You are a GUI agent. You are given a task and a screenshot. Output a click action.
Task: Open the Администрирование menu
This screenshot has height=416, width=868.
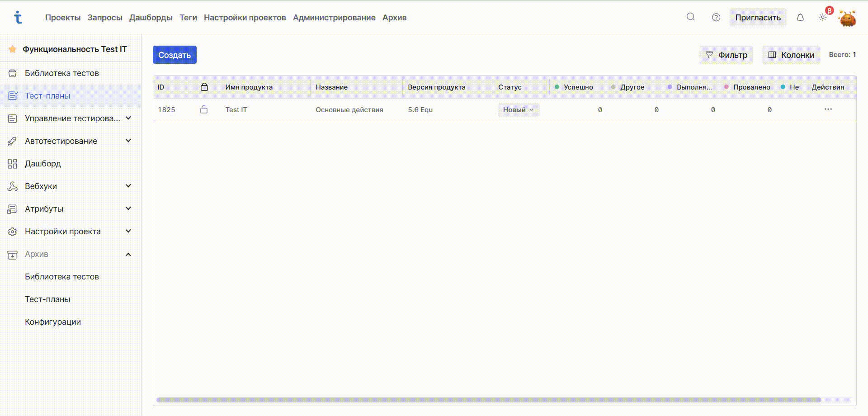[334, 17]
